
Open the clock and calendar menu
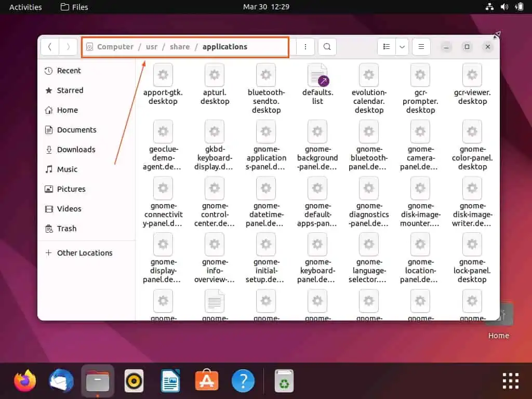(266, 7)
